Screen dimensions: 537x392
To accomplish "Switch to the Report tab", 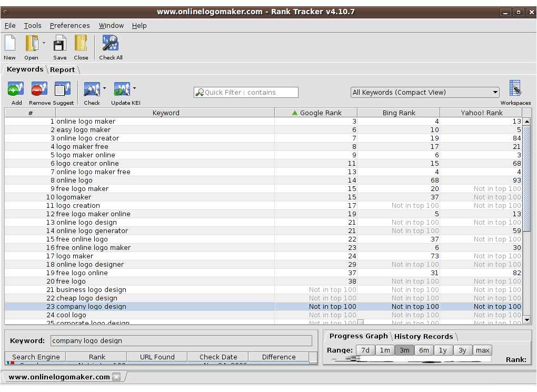I will 62,69.
